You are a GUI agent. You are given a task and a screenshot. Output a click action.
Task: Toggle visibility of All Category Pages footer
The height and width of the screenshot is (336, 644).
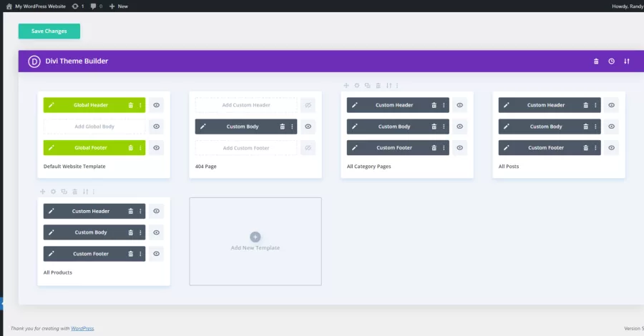point(459,148)
